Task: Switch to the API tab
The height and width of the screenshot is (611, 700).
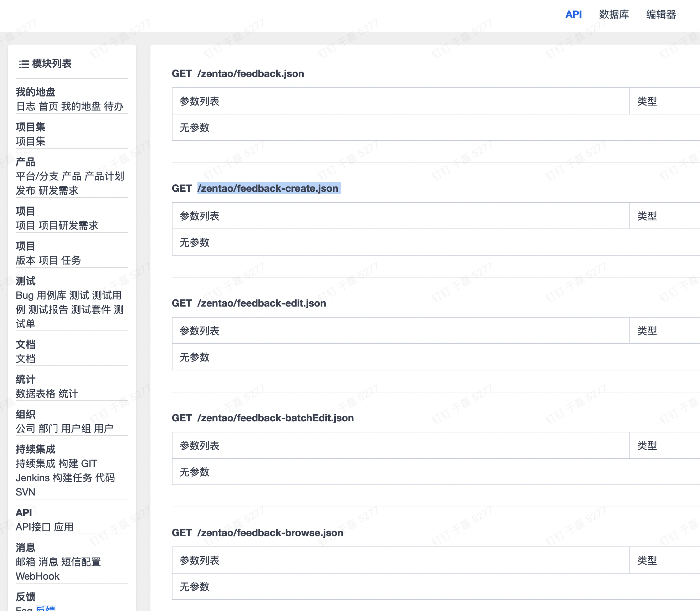Action: click(573, 14)
